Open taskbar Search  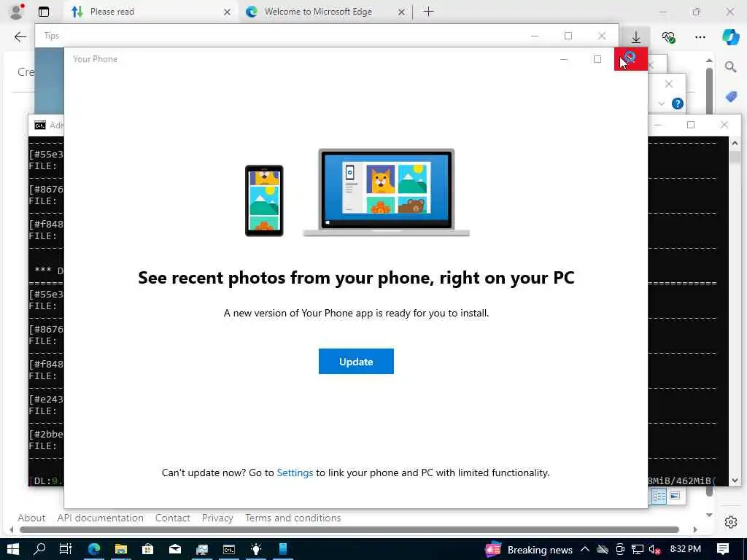pos(39,550)
